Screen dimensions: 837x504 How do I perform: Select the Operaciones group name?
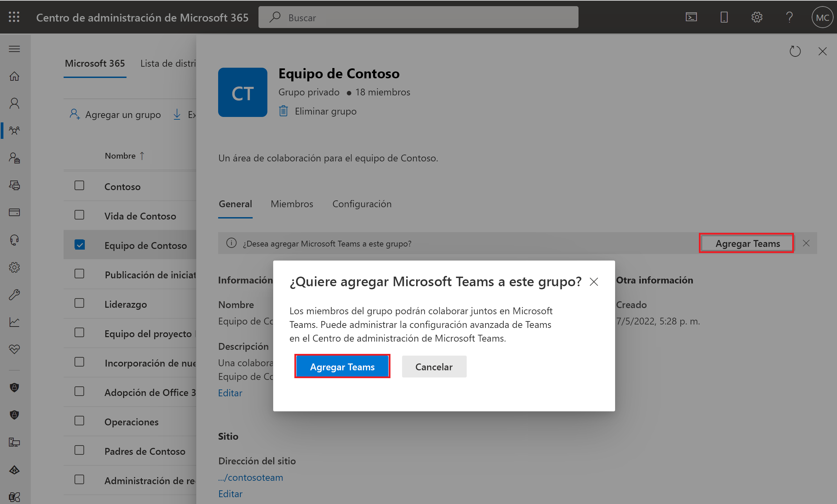[131, 422]
